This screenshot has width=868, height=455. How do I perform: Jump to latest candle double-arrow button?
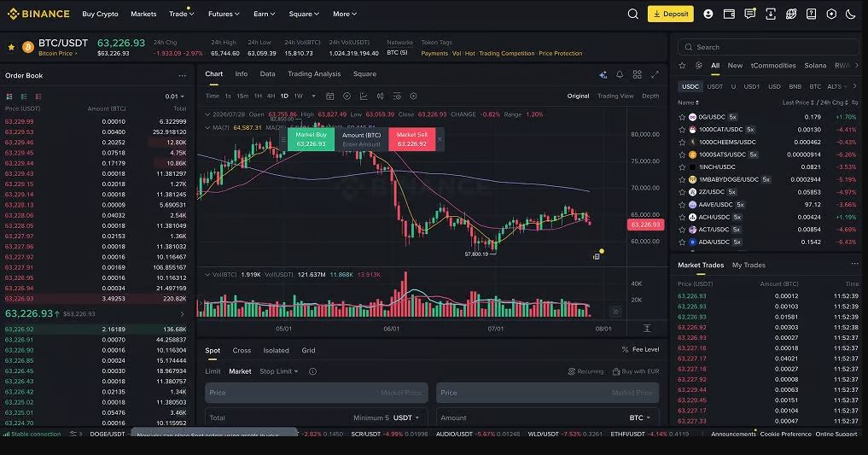pos(615,312)
